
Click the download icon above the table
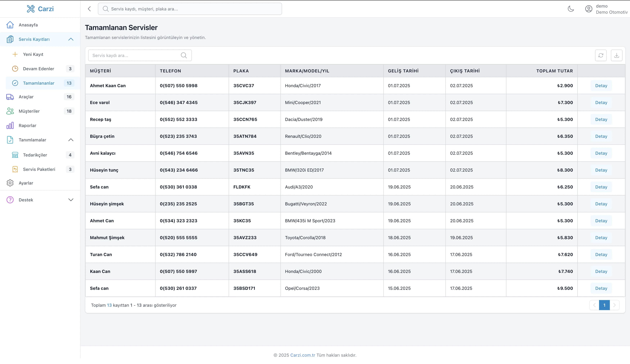coord(617,55)
